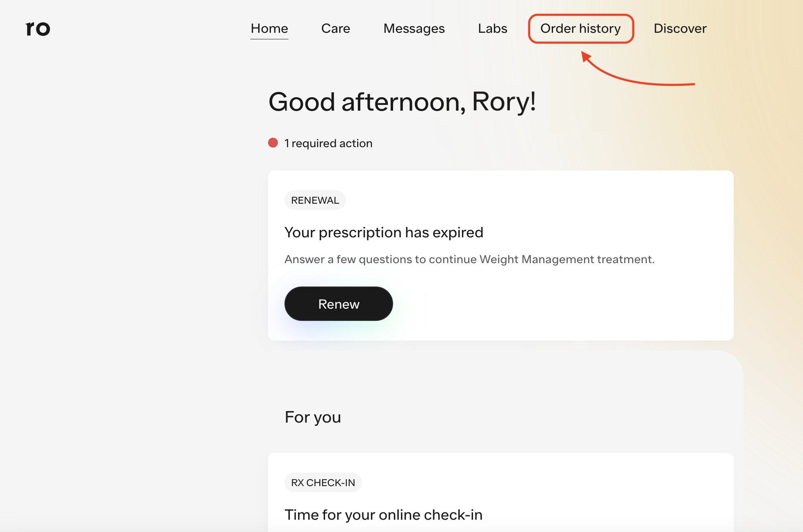
Task: Click the Ro logo icon
Action: (x=37, y=28)
